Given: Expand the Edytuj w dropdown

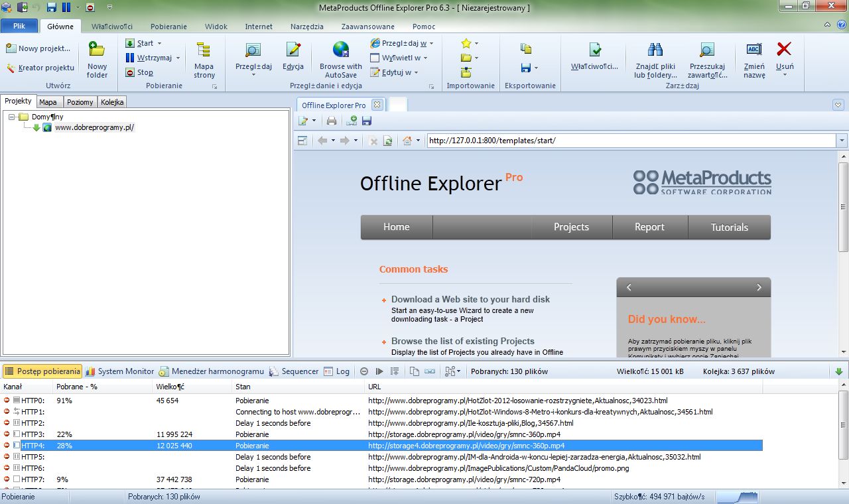Looking at the screenshot, I should tap(415, 73).
